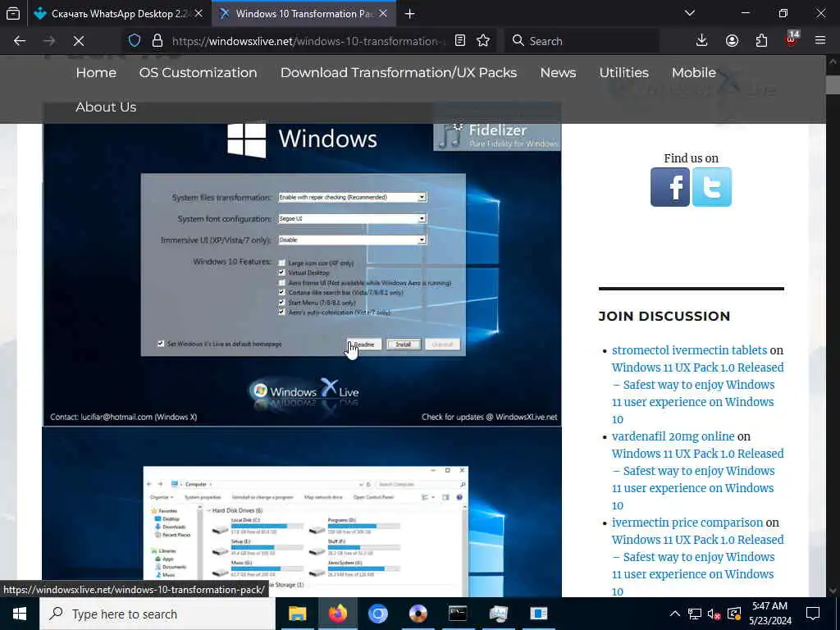
Task: Click Windows taskbar search box
Action: 157,614
